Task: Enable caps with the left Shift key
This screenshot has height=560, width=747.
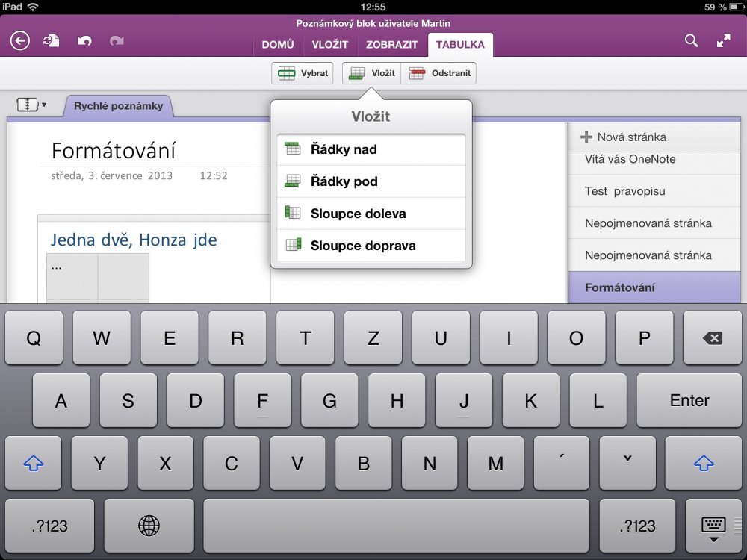Action: point(33,463)
